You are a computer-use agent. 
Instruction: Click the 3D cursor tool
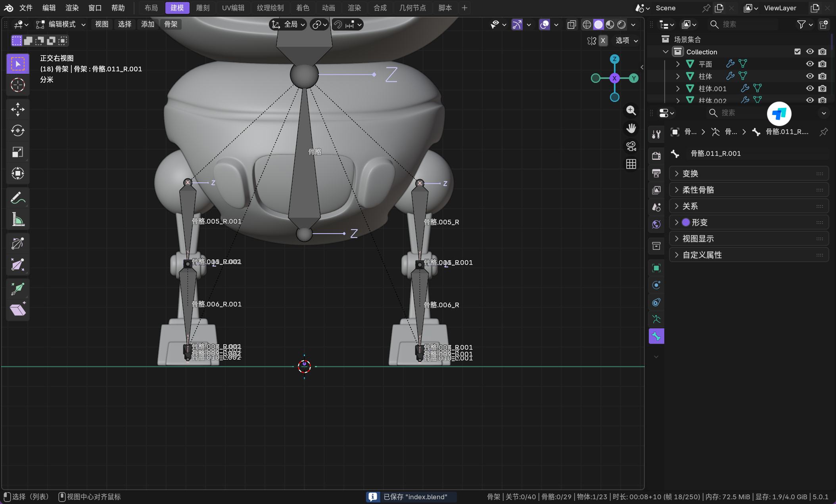18,85
